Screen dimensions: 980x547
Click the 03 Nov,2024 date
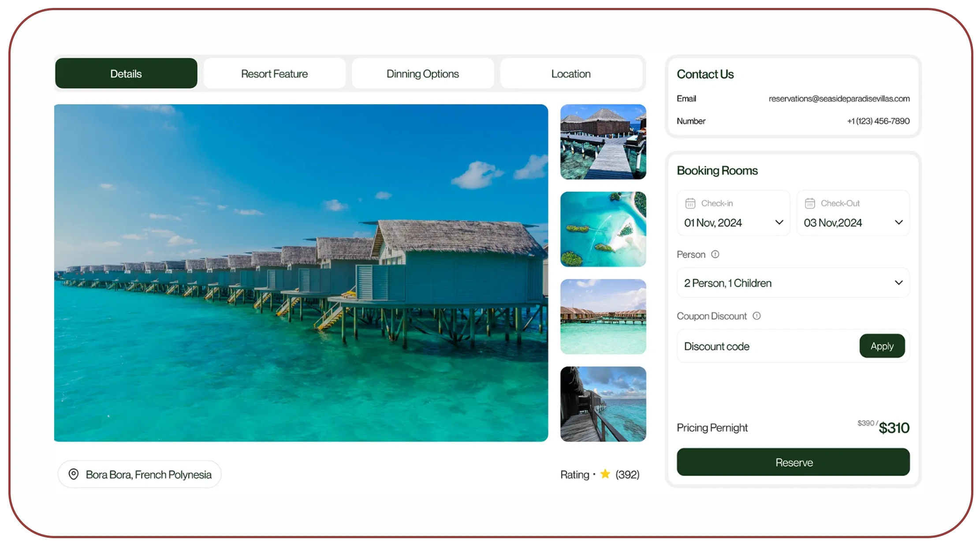point(833,223)
